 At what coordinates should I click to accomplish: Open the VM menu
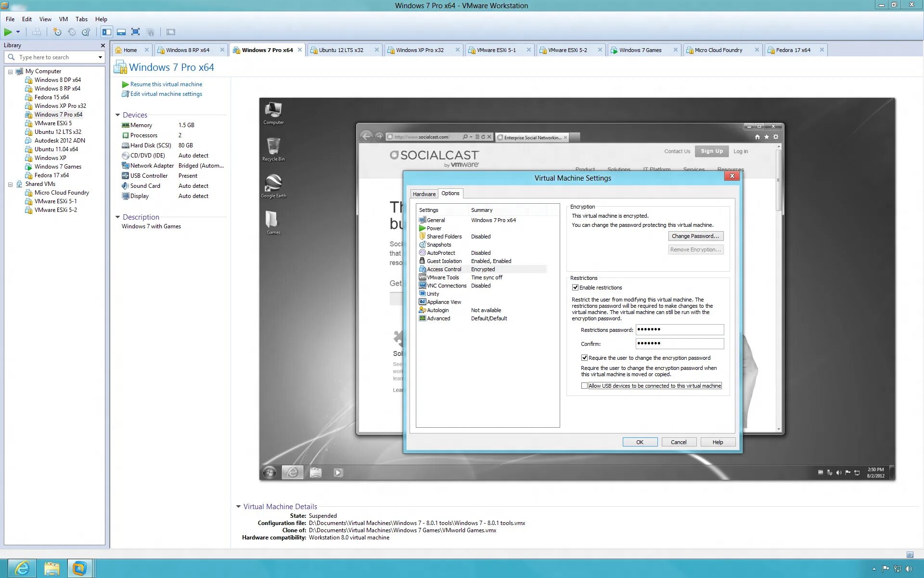[x=63, y=19]
